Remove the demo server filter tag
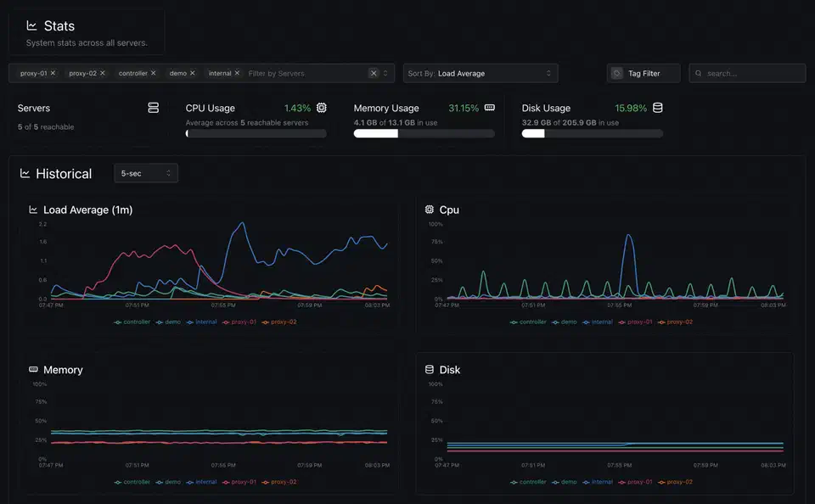Viewport: 815px width, 504px height. [x=193, y=73]
